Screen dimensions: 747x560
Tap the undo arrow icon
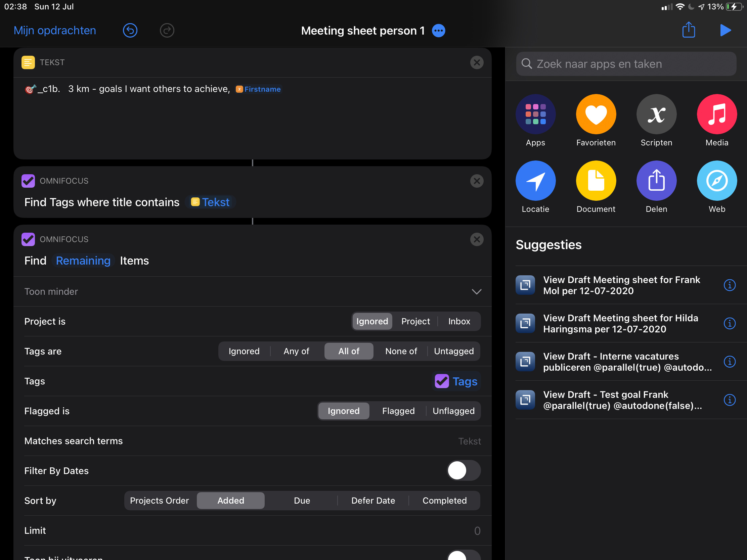130,30
